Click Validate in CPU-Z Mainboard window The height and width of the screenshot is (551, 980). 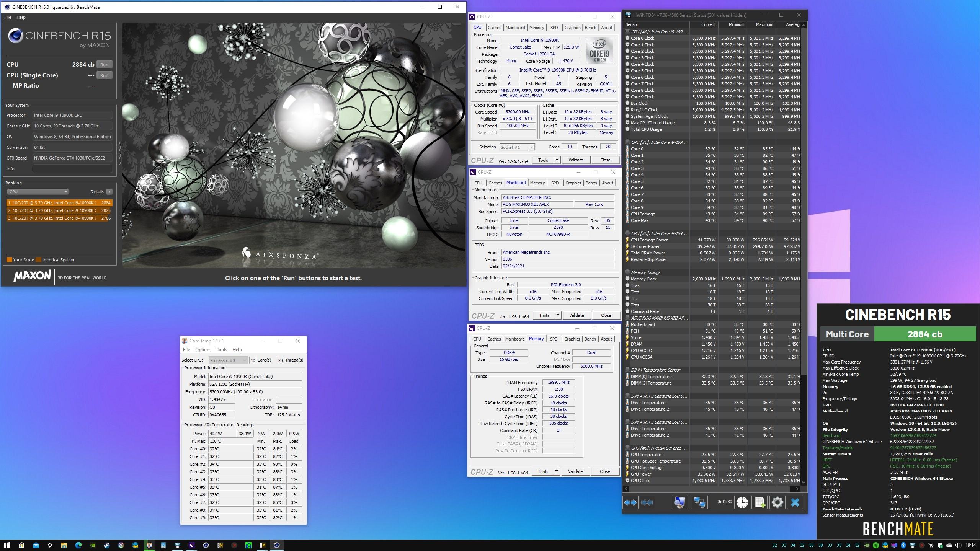pyautogui.click(x=577, y=315)
